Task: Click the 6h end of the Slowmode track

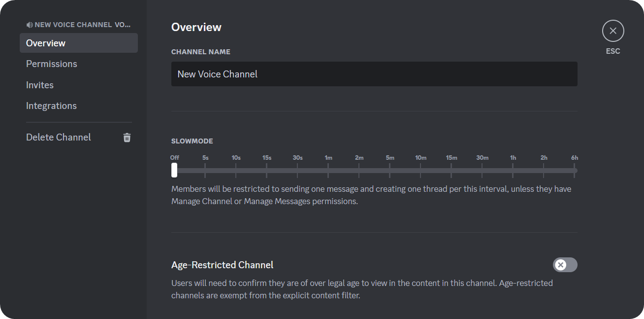Action: click(x=575, y=170)
